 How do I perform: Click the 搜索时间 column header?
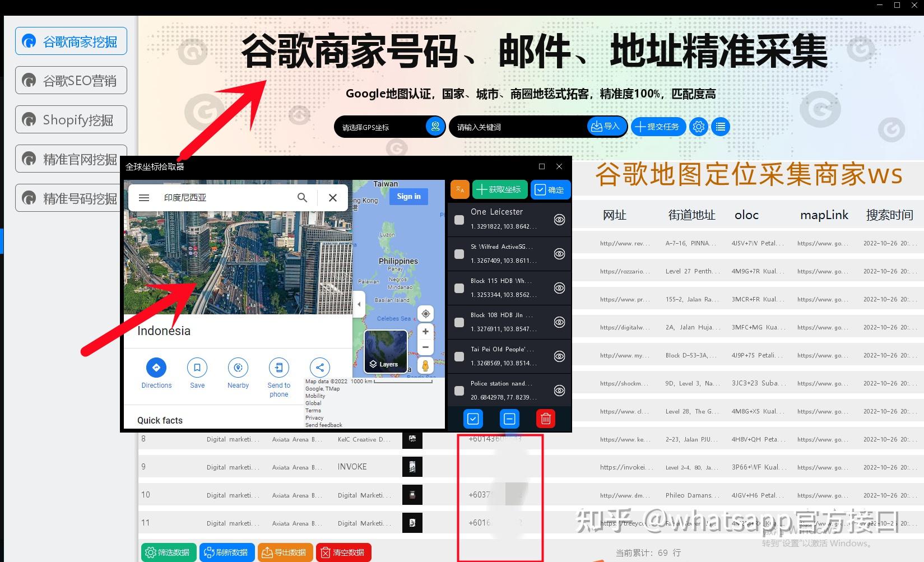(x=890, y=215)
